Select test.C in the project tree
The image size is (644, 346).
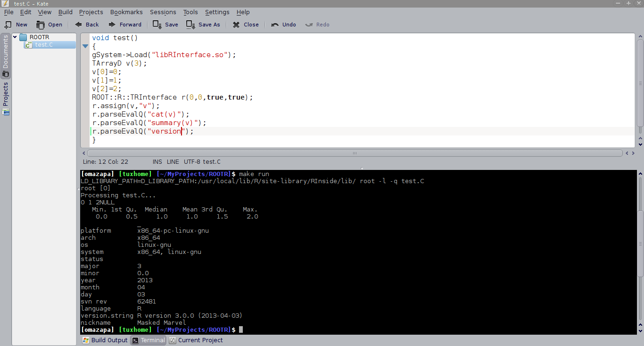point(43,45)
